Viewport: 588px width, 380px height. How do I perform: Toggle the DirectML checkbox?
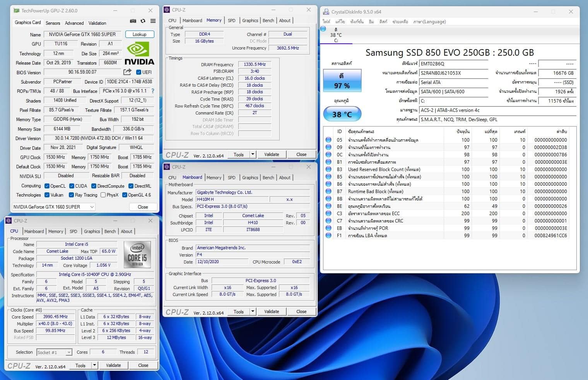pos(131,186)
